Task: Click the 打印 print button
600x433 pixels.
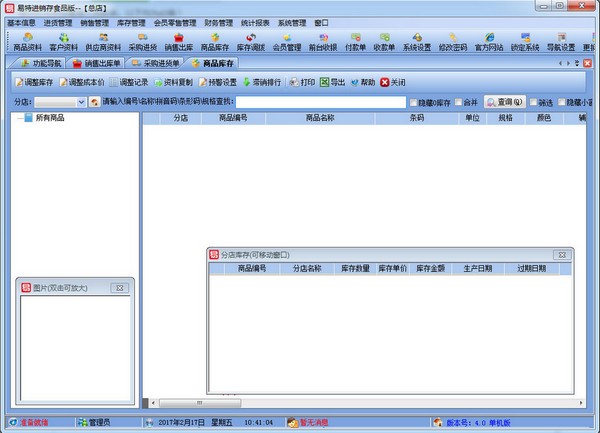Action: click(300, 82)
